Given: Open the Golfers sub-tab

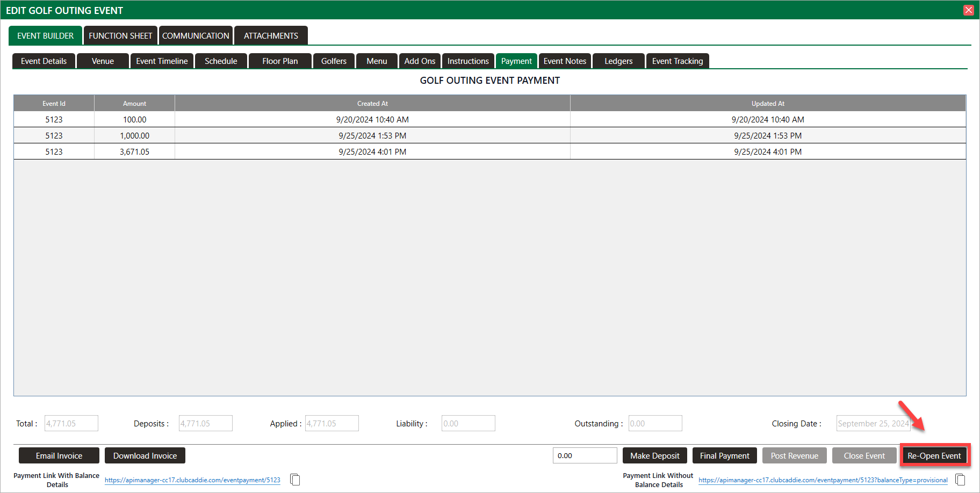Looking at the screenshot, I should 334,61.
